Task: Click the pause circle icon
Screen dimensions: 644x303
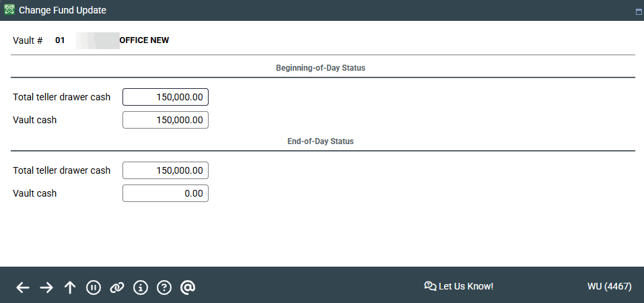Action: coord(94,288)
